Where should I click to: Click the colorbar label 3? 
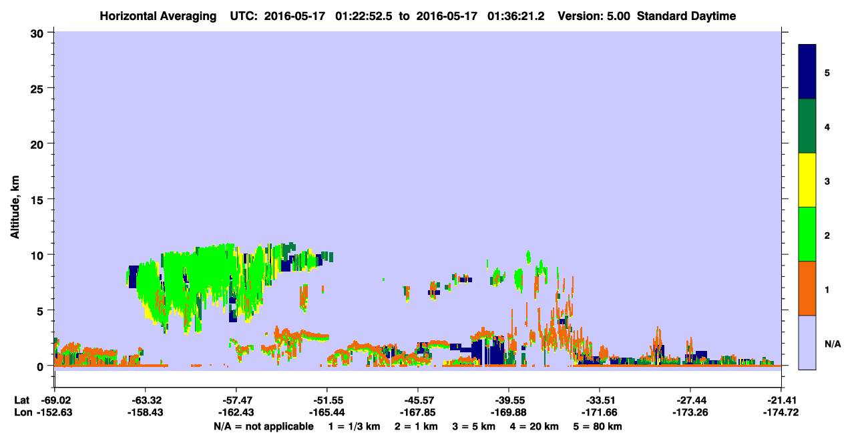point(827,180)
